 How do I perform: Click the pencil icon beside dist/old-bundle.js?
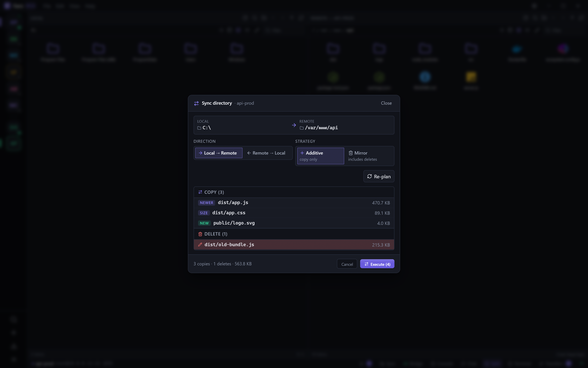[x=200, y=245]
